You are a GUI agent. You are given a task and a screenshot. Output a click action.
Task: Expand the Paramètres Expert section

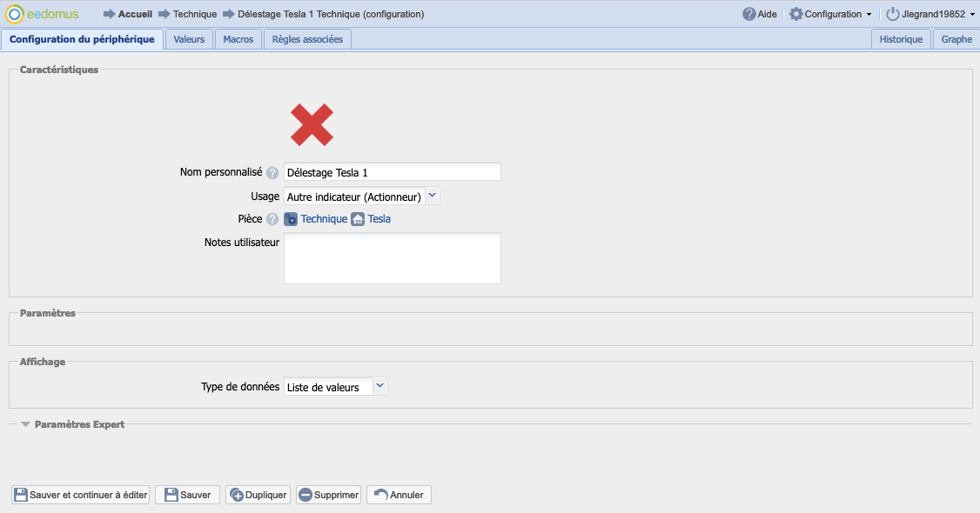point(73,424)
